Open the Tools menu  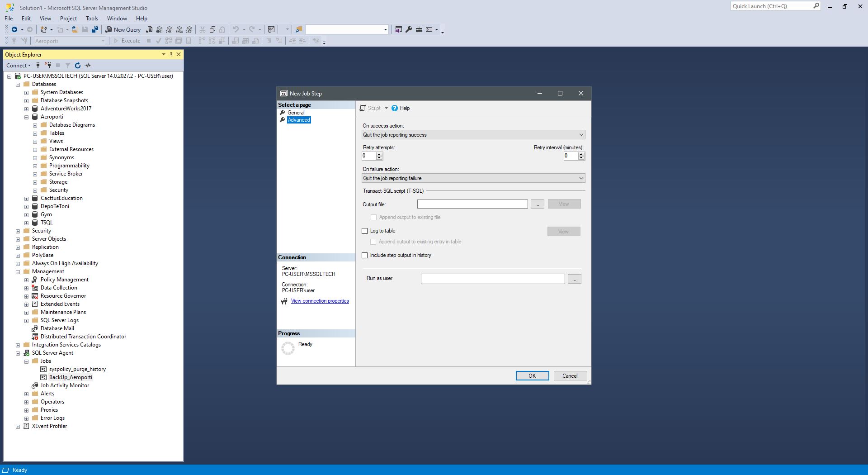coord(92,19)
